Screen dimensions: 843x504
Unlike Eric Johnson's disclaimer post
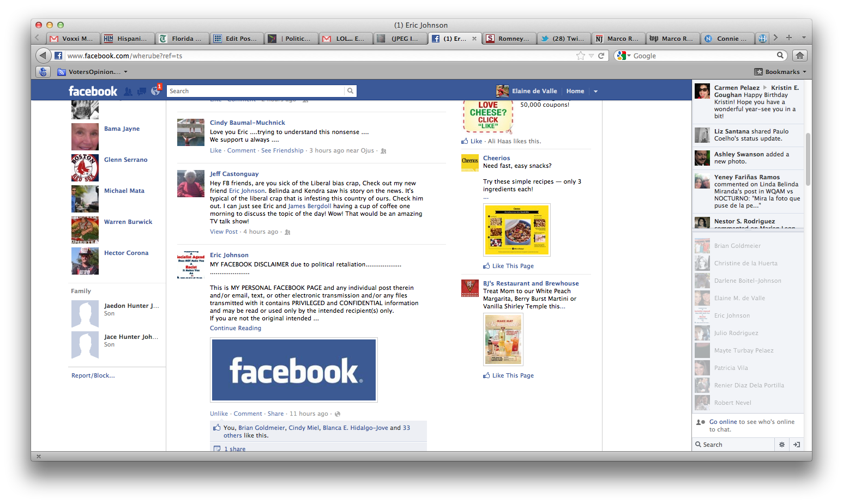tap(219, 414)
